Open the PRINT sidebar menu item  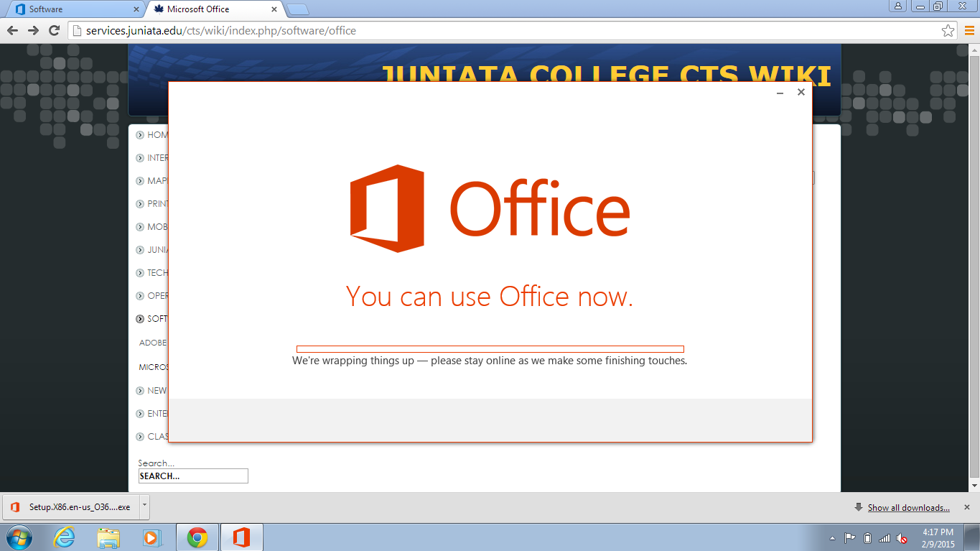tap(158, 204)
